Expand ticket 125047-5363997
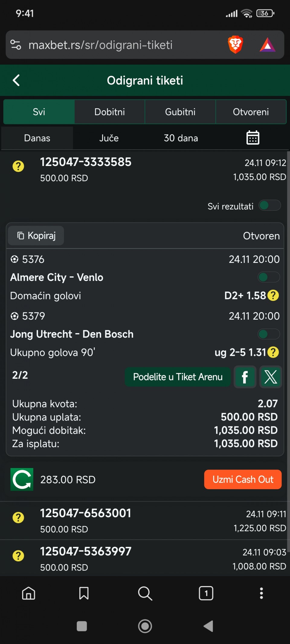The image size is (290, 644). coord(145,559)
